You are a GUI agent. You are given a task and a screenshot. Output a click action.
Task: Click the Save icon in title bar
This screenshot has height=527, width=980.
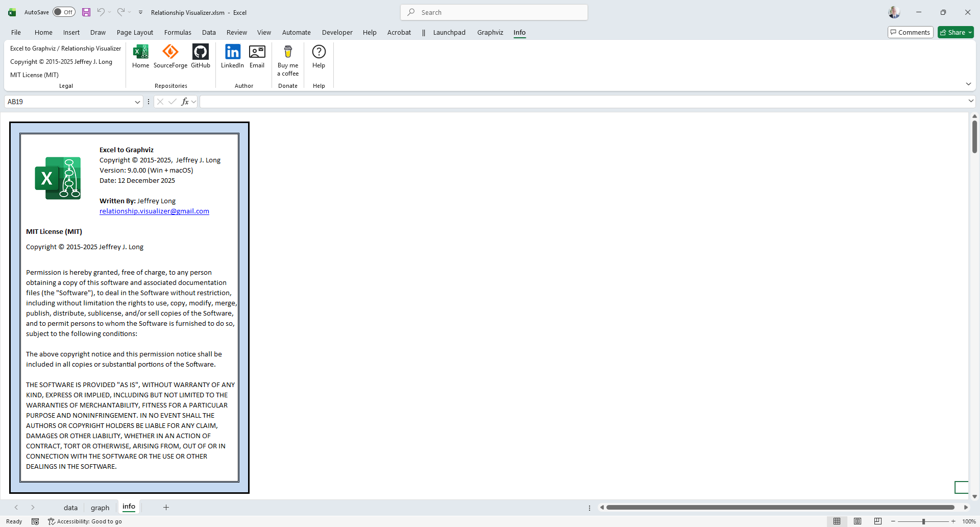click(86, 12)
